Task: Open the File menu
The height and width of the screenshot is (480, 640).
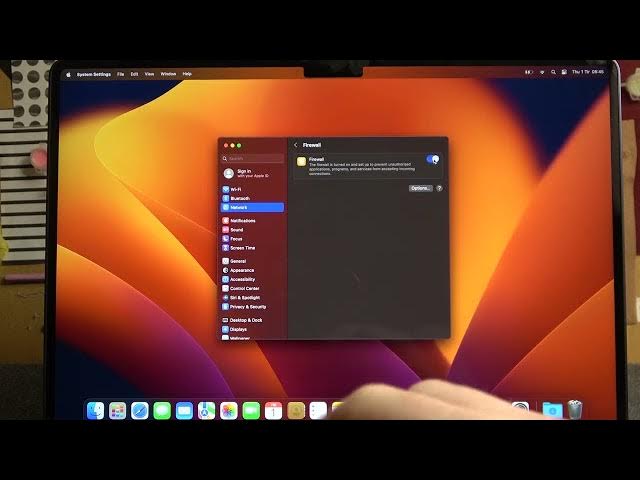Action: (120, 74)
